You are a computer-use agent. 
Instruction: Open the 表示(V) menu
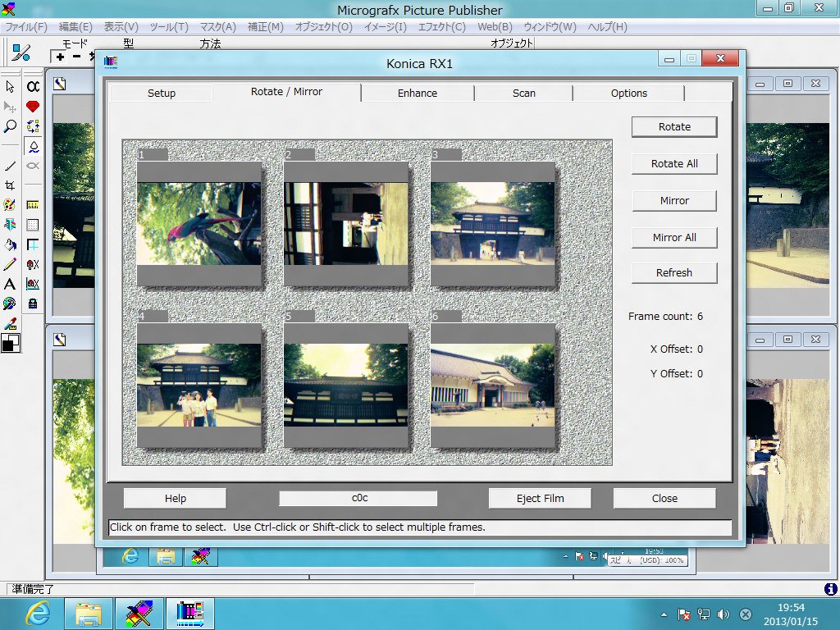coord(121,27)
